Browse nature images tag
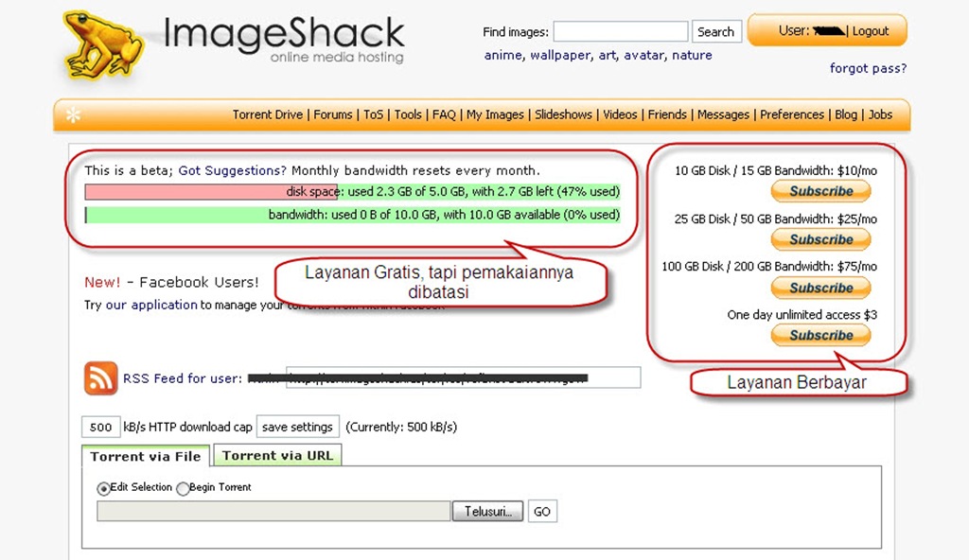 tap(692, 55)
